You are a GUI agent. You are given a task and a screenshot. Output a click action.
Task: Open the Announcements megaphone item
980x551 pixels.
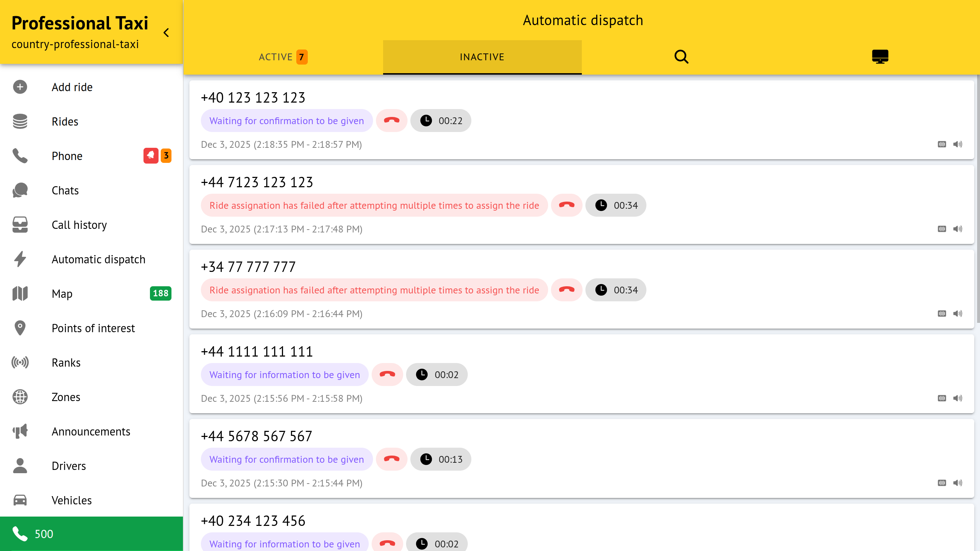point(90,431)
